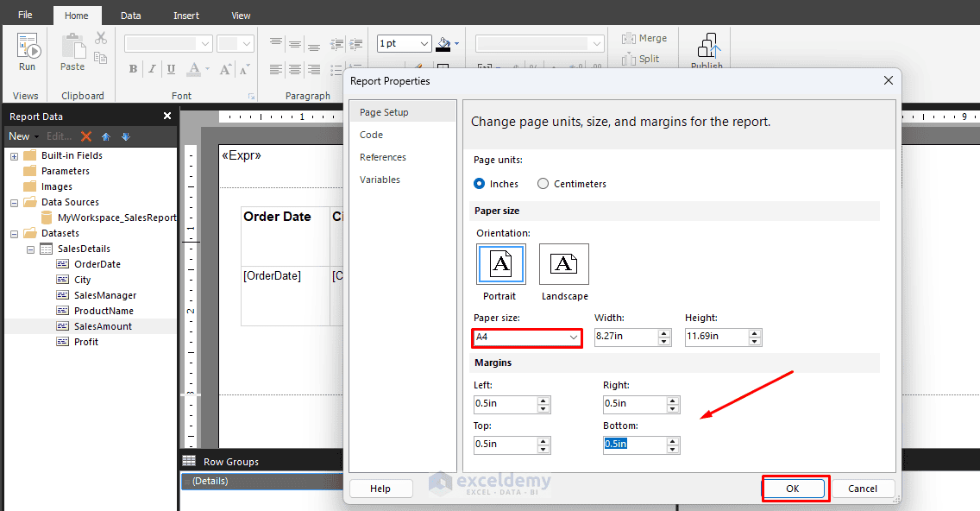This screenshot has width=980, height=511.
Task: Click the Merge cells icon
Action: coord(628,39)
